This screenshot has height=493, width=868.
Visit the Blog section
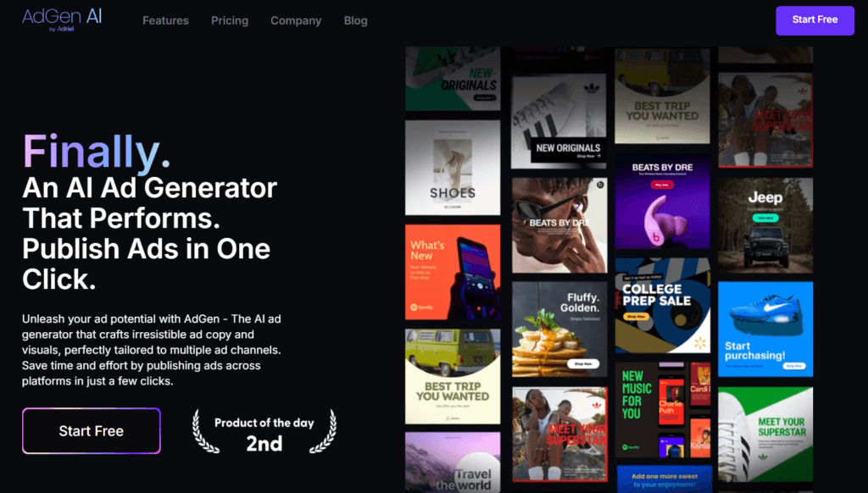coord(355,20)
